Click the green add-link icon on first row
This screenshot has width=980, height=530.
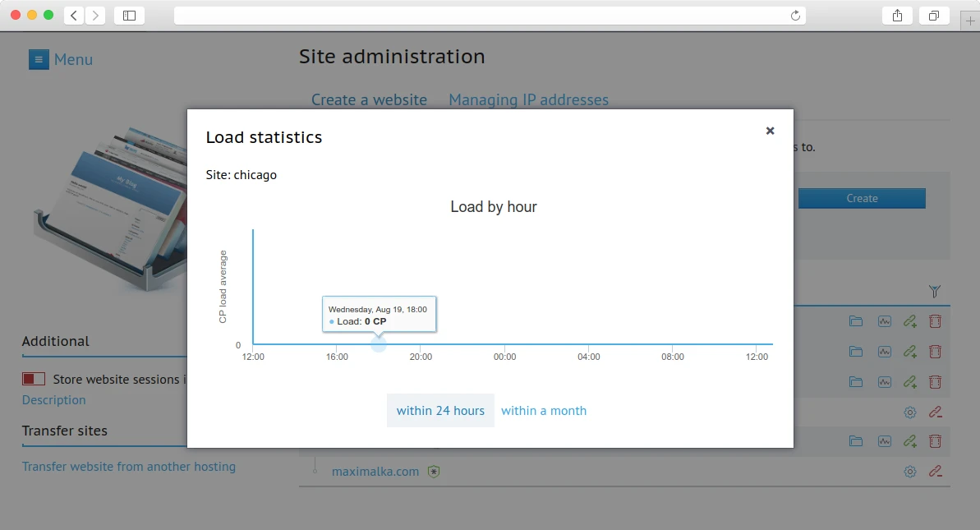click(x=909, y=320)
